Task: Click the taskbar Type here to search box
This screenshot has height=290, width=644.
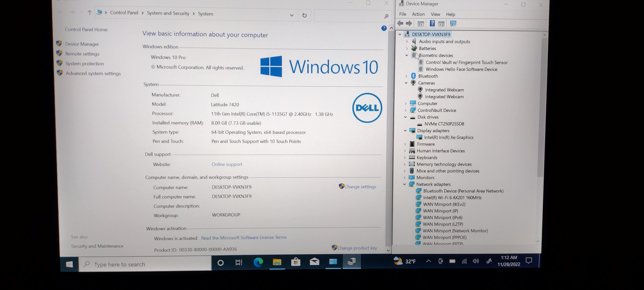Action: pyautogui.click(x=145, y=264)
